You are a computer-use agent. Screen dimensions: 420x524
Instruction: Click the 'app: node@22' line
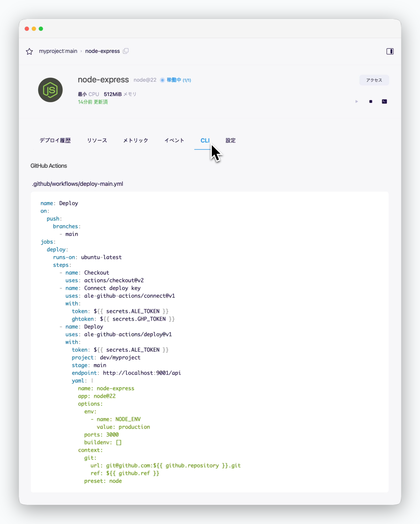[97, 396]
